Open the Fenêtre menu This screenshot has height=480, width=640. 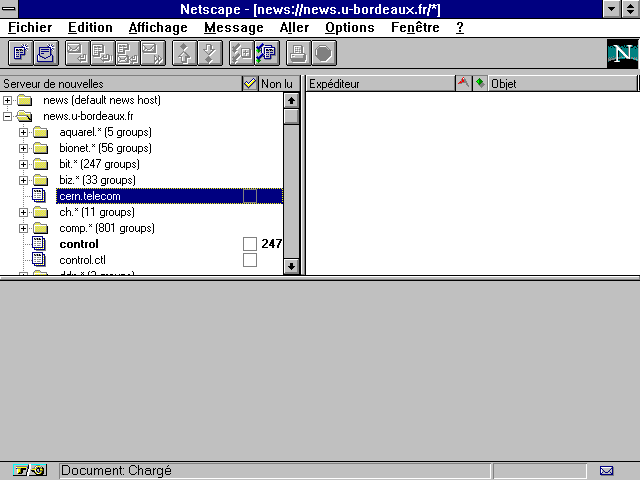tap(415, 27)
